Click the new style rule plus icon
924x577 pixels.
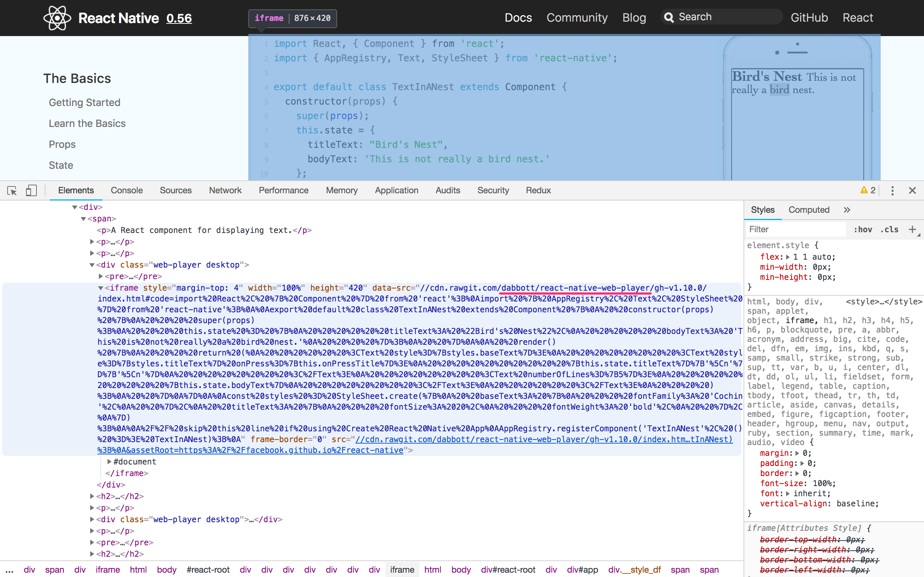tap(912, 229)
